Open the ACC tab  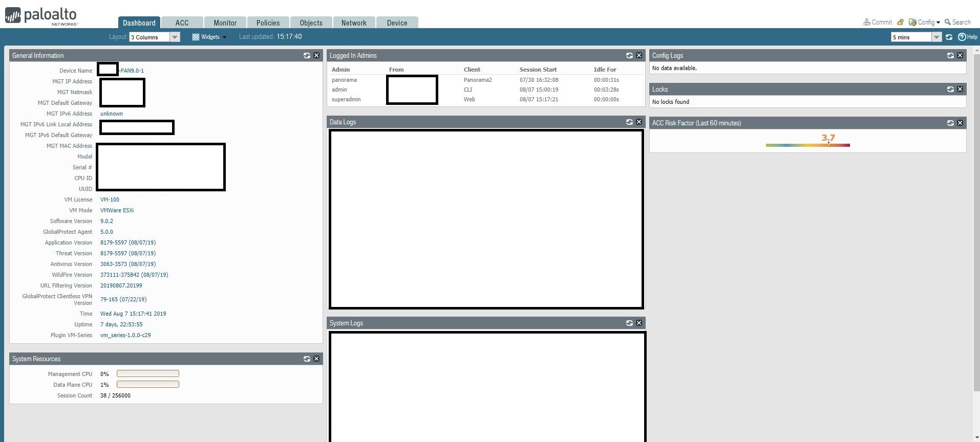tap(182, 23)
